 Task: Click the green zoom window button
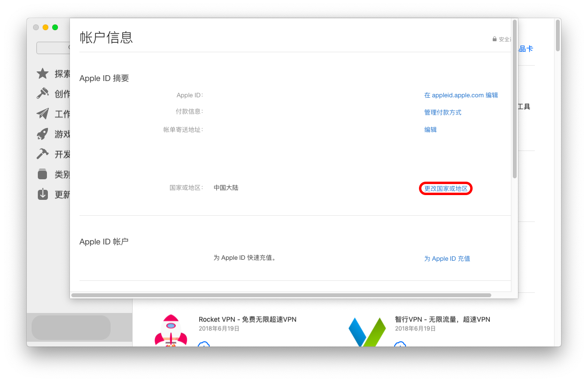pyautogui.click(x=55, y=27)
